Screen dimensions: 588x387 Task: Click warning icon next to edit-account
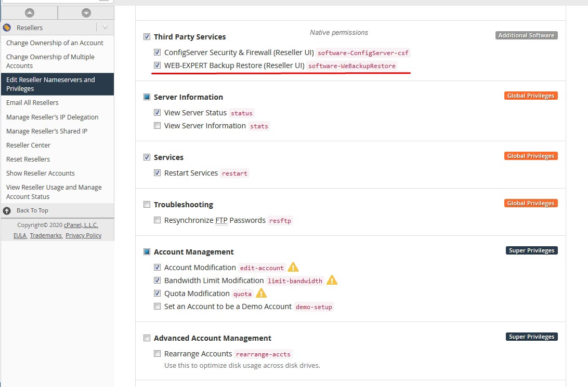coord(293,267)
